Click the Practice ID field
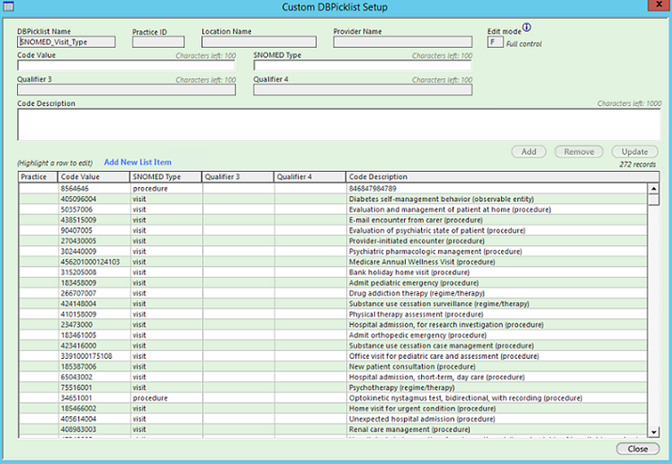The height and width of the screenshot is (464, 672). tap(158, 42)
